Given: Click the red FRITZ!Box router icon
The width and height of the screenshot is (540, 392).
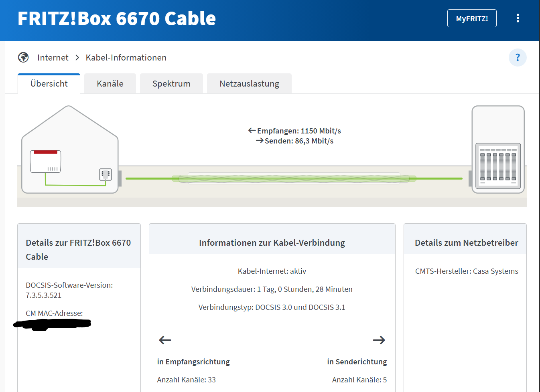Looking at the screenshot, I should (x=45, y=161).
